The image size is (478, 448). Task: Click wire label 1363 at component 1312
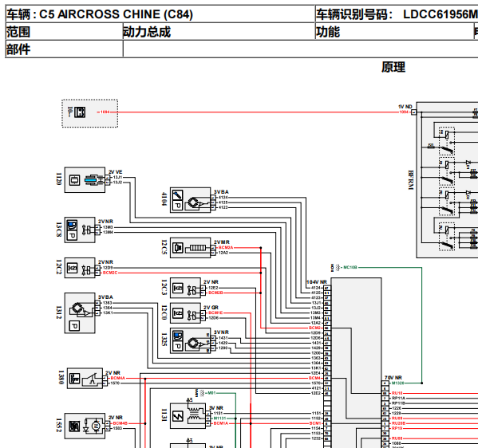pos(108,303)
